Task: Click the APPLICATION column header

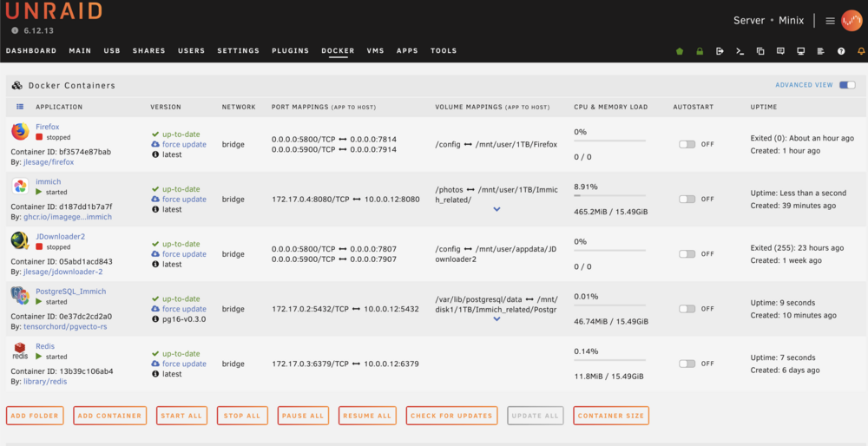Action: (59, 107)
